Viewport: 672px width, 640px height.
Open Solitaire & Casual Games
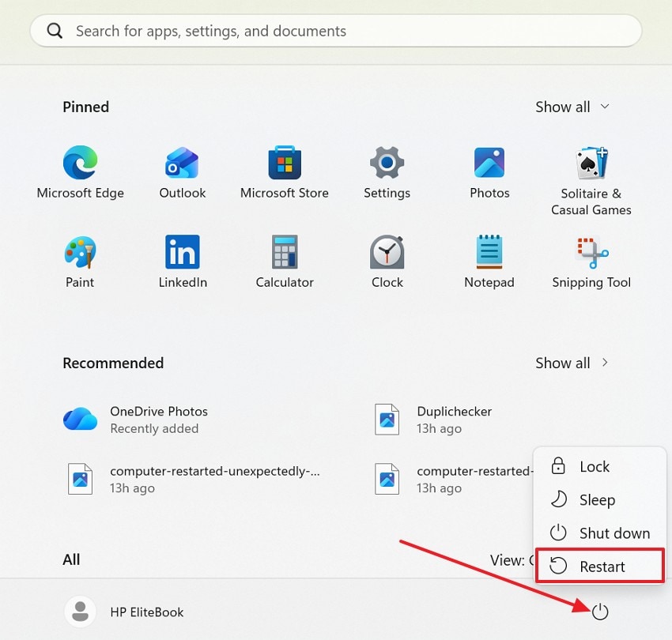591,181
